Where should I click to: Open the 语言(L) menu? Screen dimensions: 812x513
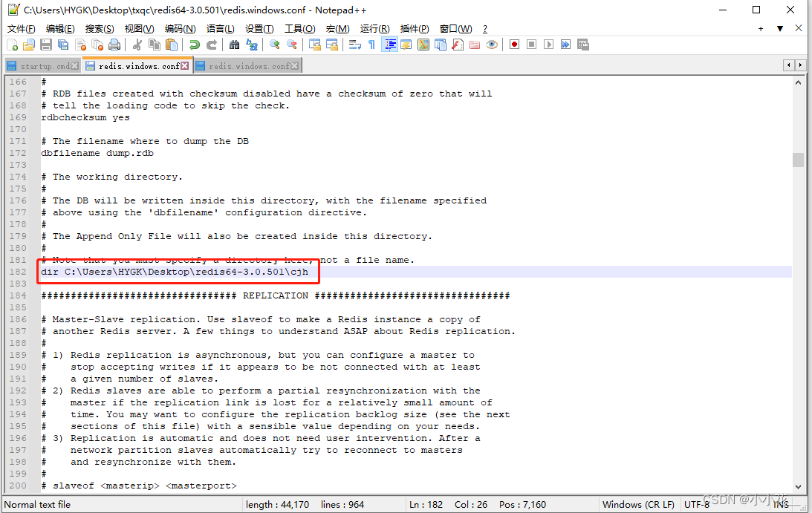(x=220, y=29)
